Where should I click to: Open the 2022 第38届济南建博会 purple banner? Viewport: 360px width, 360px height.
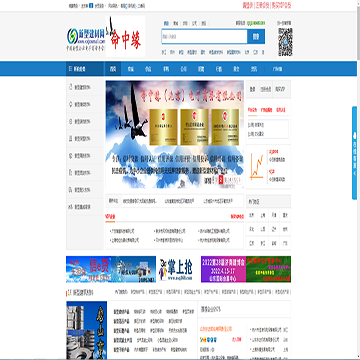pos(223,269)
